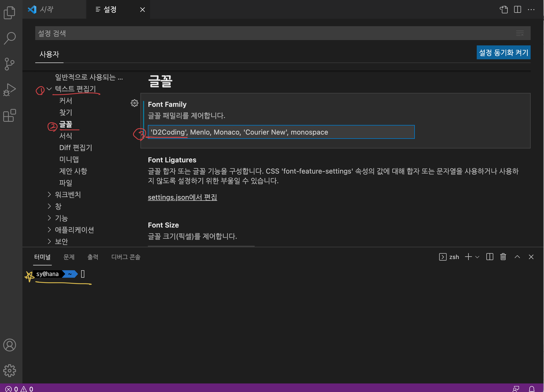Image resolution: width=544 pixels, height=392 pixels.
Task: Split the terminal pane
Action: pyautogui.click(x=490, y=257)
